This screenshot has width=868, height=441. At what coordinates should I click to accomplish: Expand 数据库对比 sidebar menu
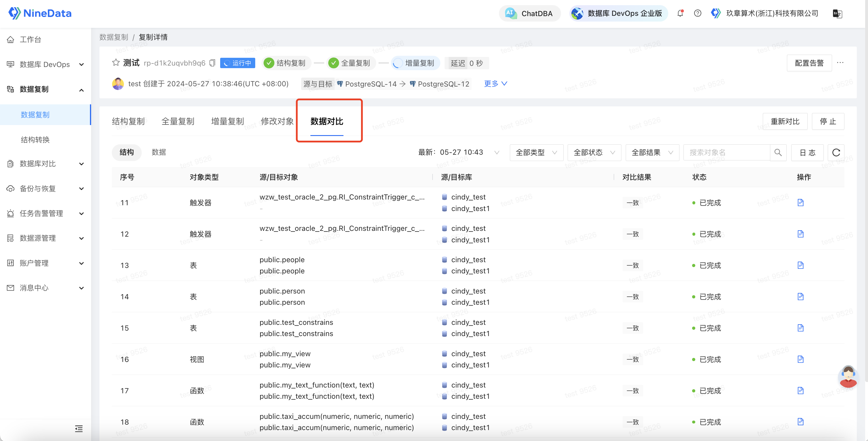(x=45, y=164)
